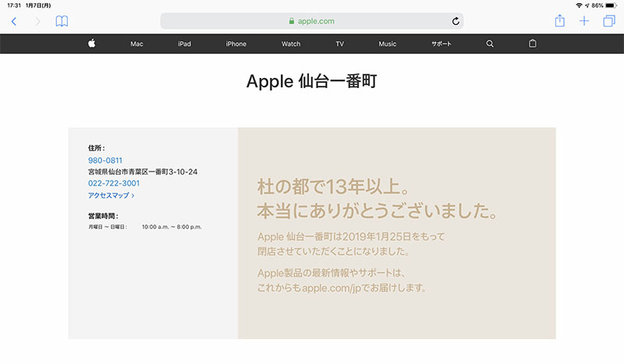Go back with Safari back arrow

14,22
